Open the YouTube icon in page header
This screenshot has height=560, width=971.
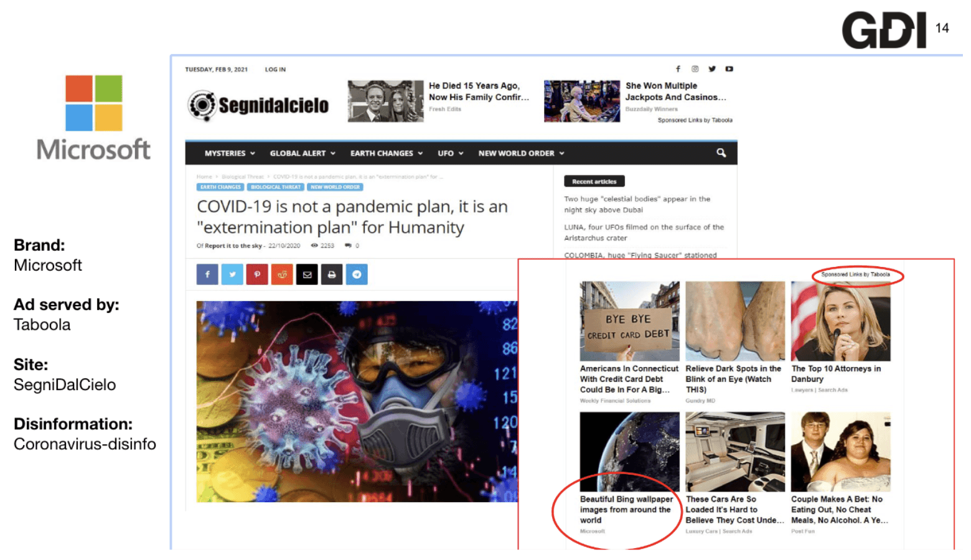729,69
